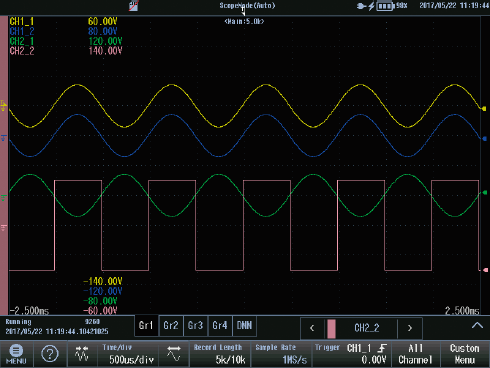Open Sample Rate 1MS/s setting
The height and width of the screenshot is (368, 490).
pos(281,354)
